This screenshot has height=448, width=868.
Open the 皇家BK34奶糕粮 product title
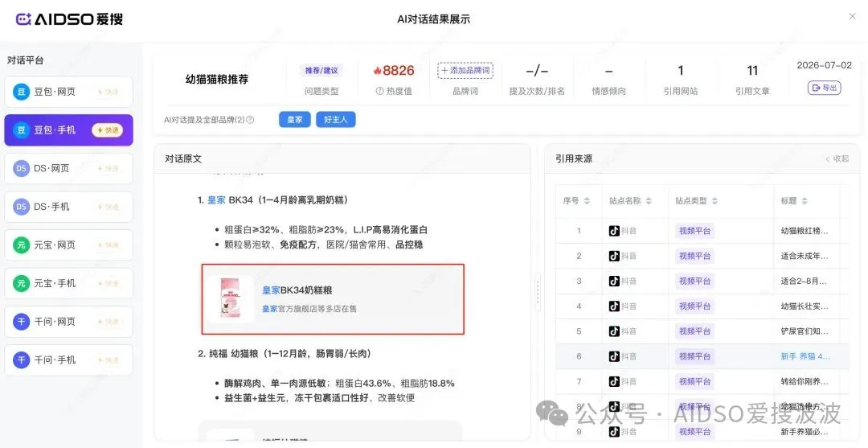pyautogui.click(x=297, y=290)
